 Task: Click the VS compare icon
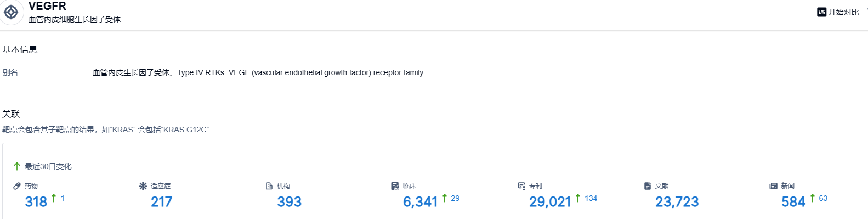(x=821, y=12)
